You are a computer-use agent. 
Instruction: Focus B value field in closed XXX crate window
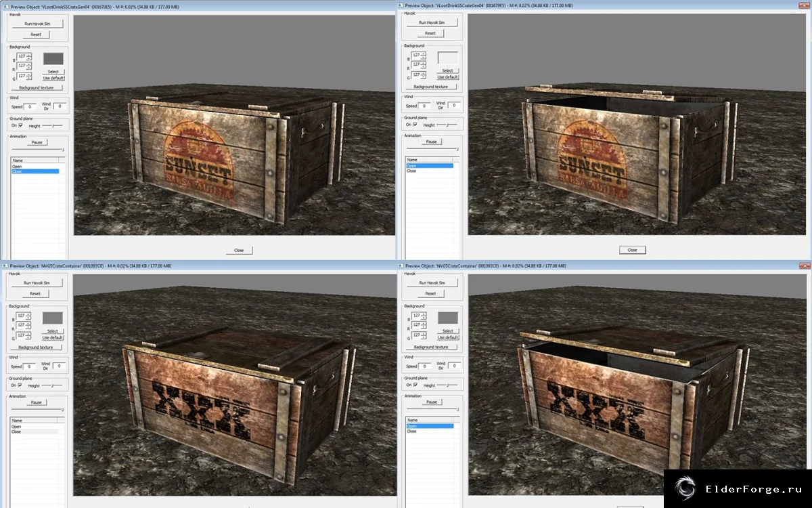(22, 316)
